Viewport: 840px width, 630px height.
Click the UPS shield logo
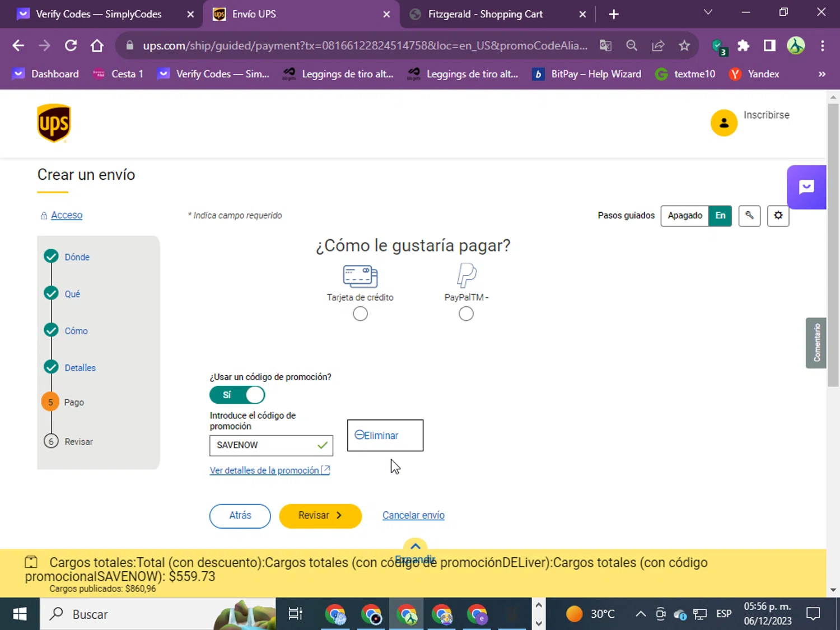point(54,123)
